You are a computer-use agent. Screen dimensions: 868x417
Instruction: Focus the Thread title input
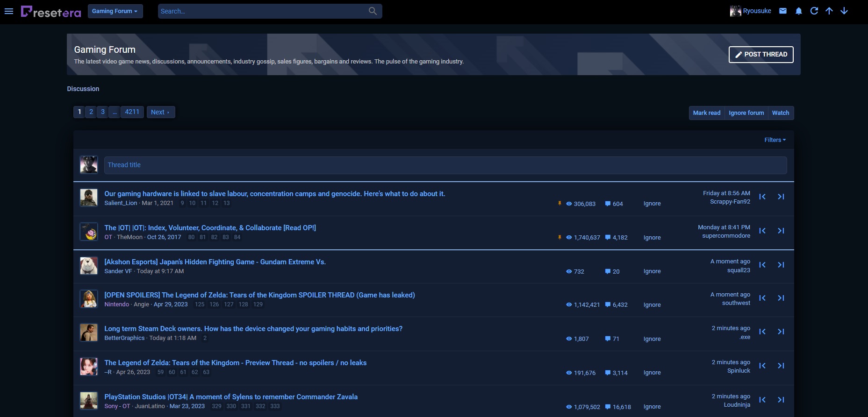click(x=445, y=165)
